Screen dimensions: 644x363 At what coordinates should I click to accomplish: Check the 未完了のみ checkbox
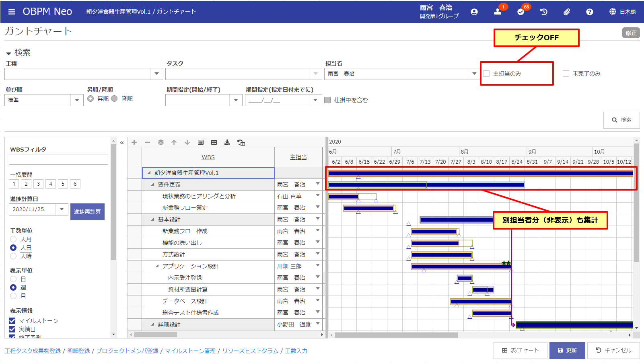click(566, 74)
